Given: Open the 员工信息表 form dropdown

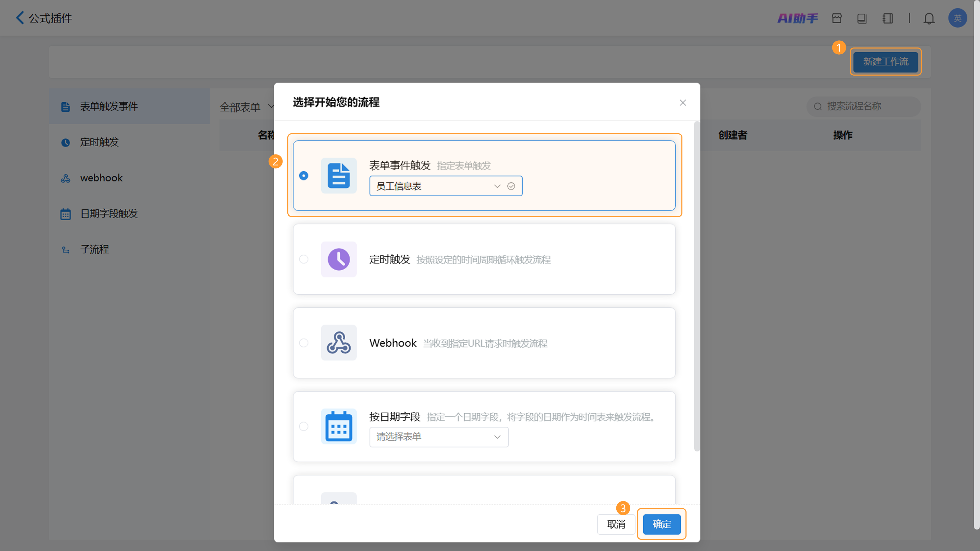Looking at the screenshot, I should coord(446,186).
